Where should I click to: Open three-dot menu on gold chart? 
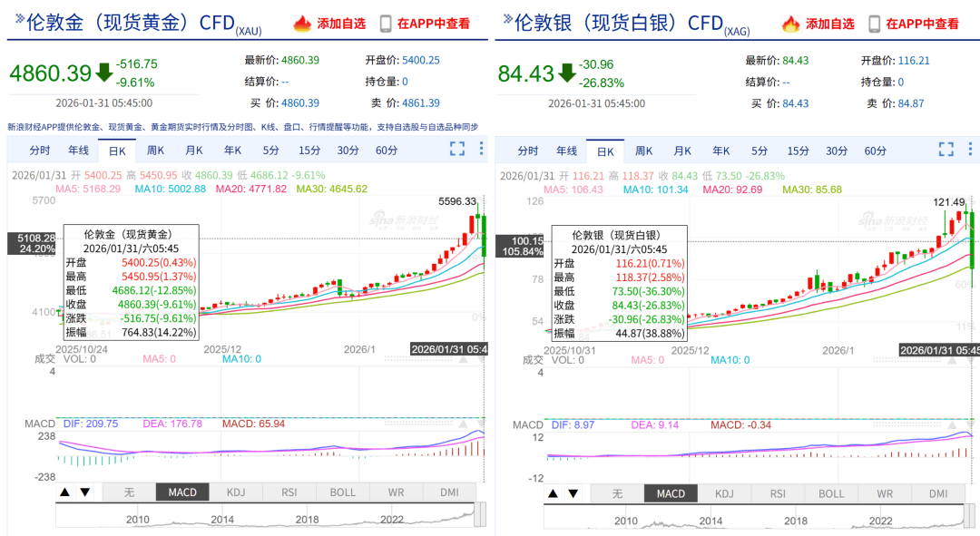[481, 150]
